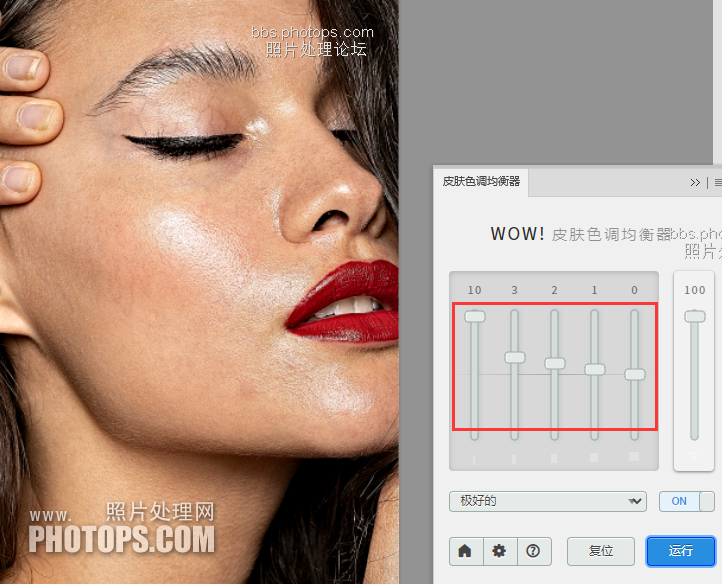Click the slider handle under value 0

pos(635,374)
